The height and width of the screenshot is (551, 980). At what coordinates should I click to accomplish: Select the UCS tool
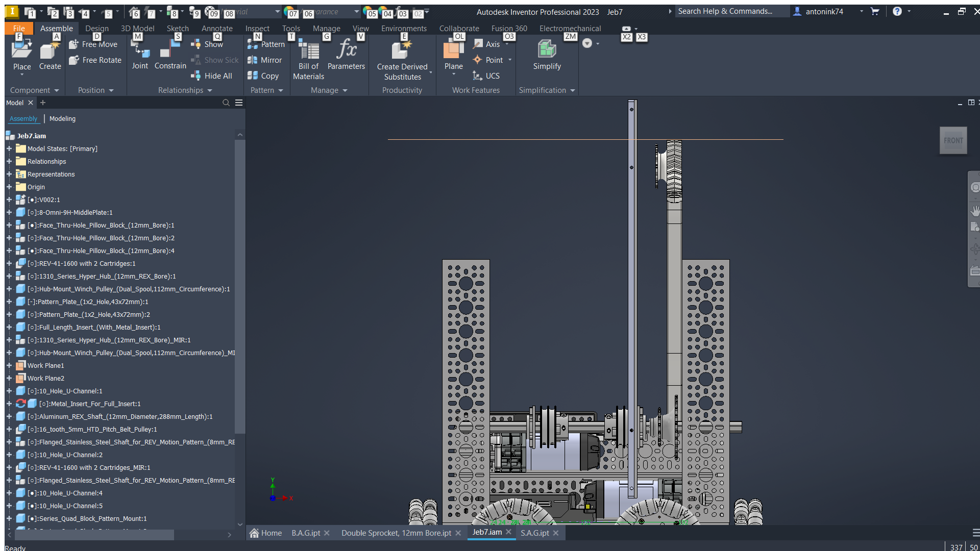coord(486,76)
